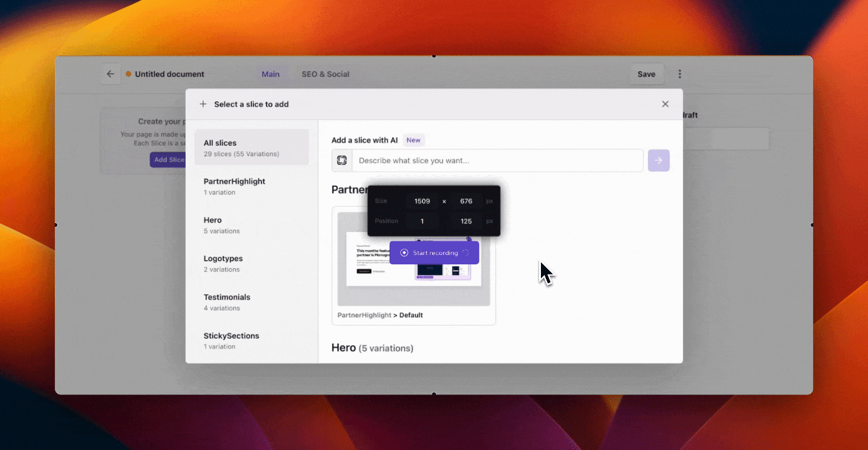Click the Save button
Viewport: 868px width, 450px height.
646,73
